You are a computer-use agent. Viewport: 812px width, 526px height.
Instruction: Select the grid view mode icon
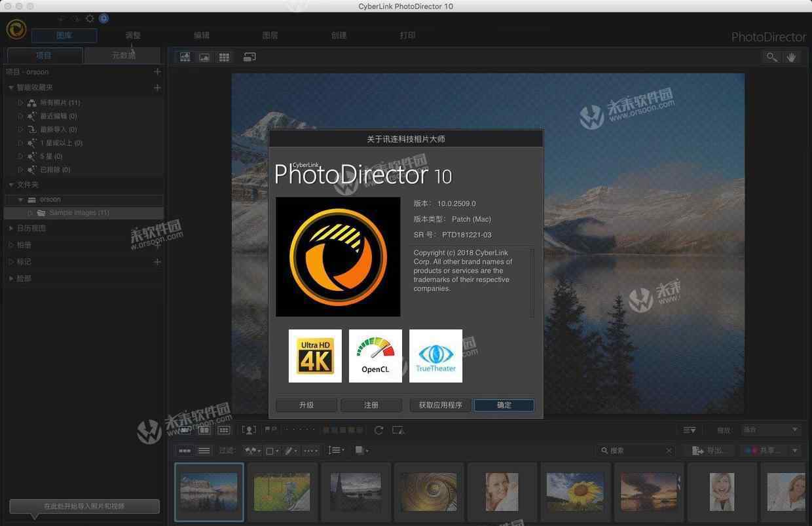(224, 57)
